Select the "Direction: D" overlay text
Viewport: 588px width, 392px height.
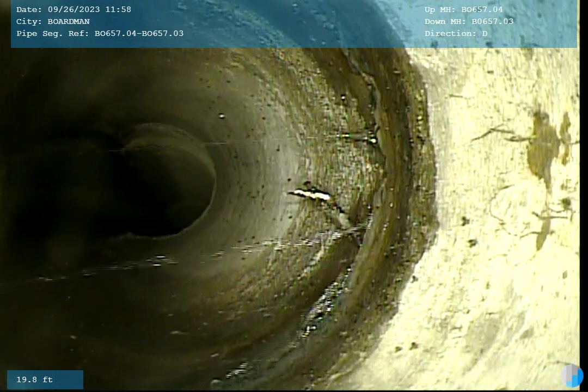tap(456, 33)
